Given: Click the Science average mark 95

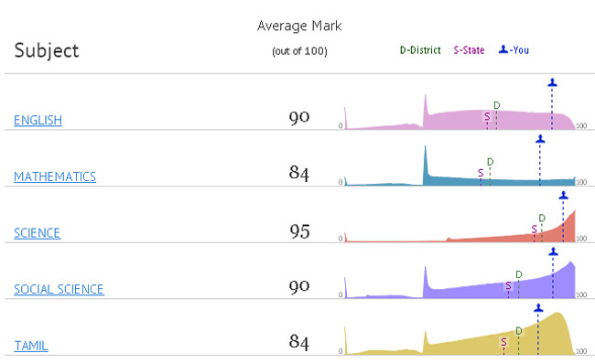Looking at the screenshot, I should (299, 231).
